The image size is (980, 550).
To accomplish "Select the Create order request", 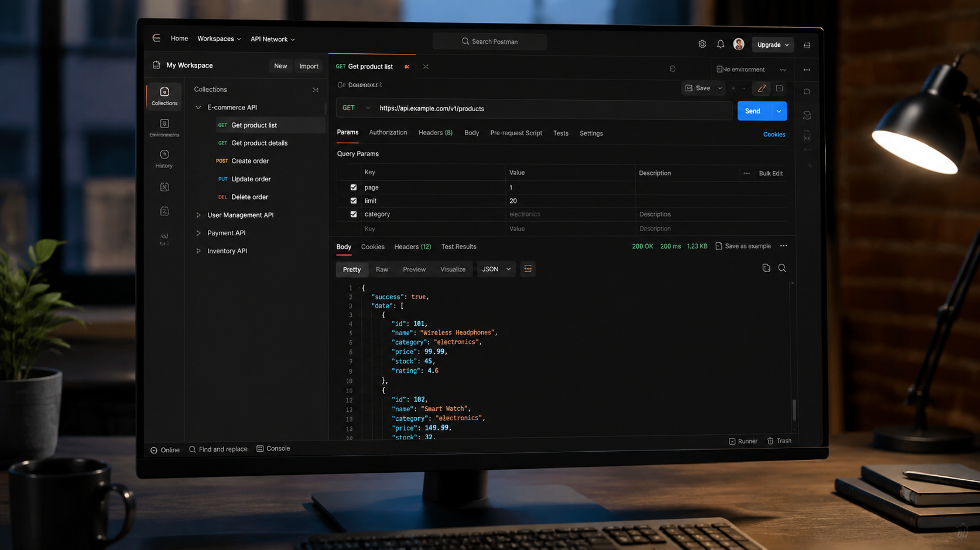I will 251,161.
